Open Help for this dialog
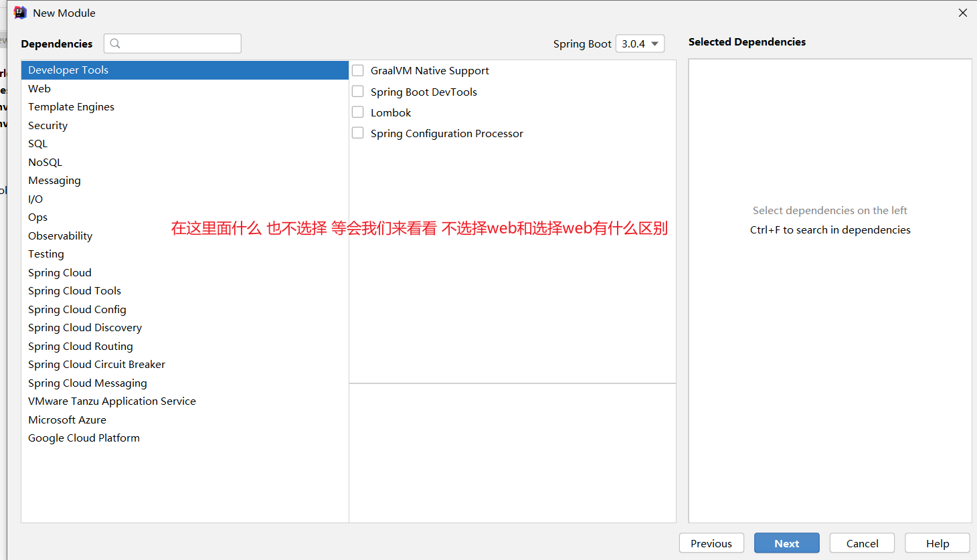Screen dimensions: 977x560 coord(937,543)
